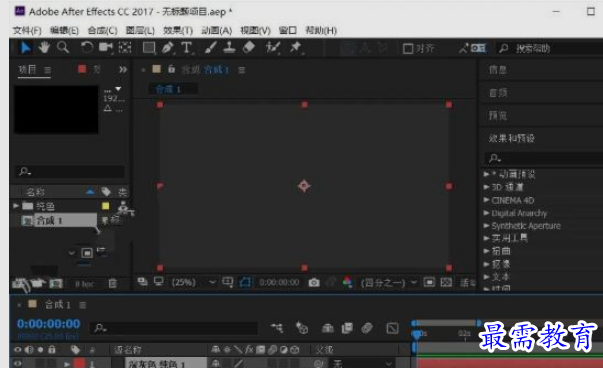
Task: Select the Puppet Pin tool
Action: tap(295, 48)
